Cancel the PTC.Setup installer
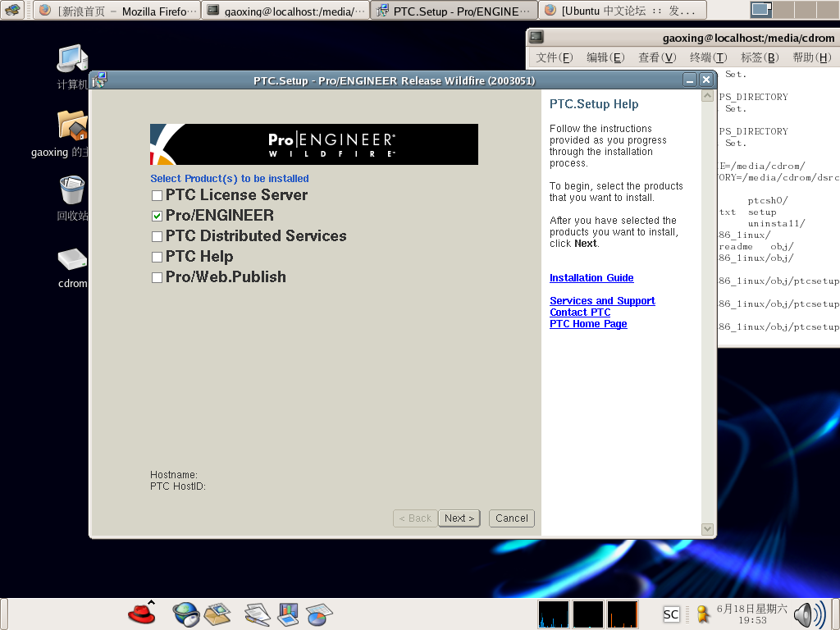This screenshot has width=840, height=630. (x=512, y=518)
